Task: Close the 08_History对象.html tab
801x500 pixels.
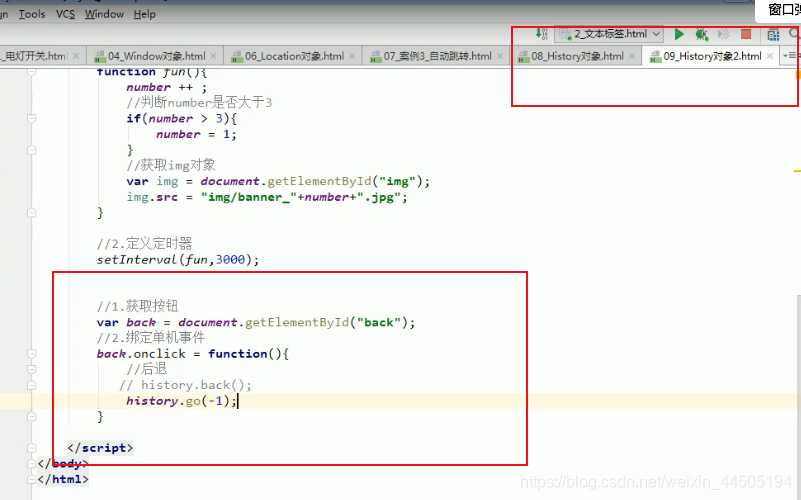Action: coord(632,56)
